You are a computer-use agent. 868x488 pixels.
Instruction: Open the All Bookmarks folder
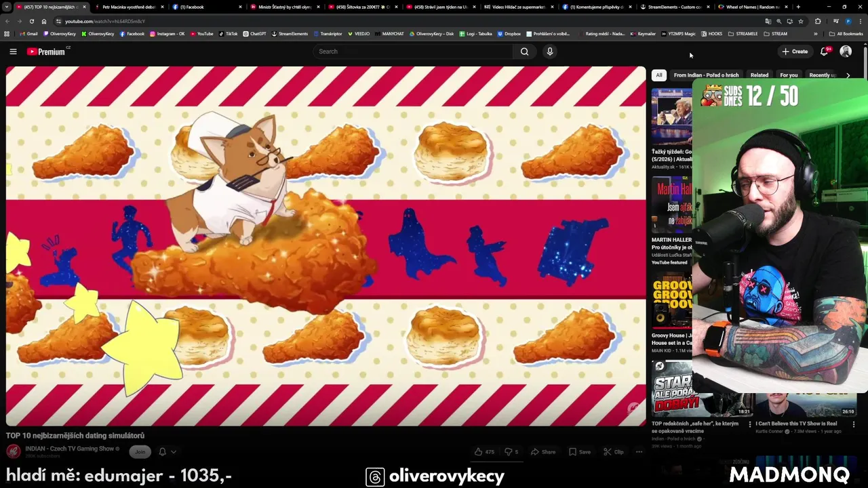coord(846,33)
